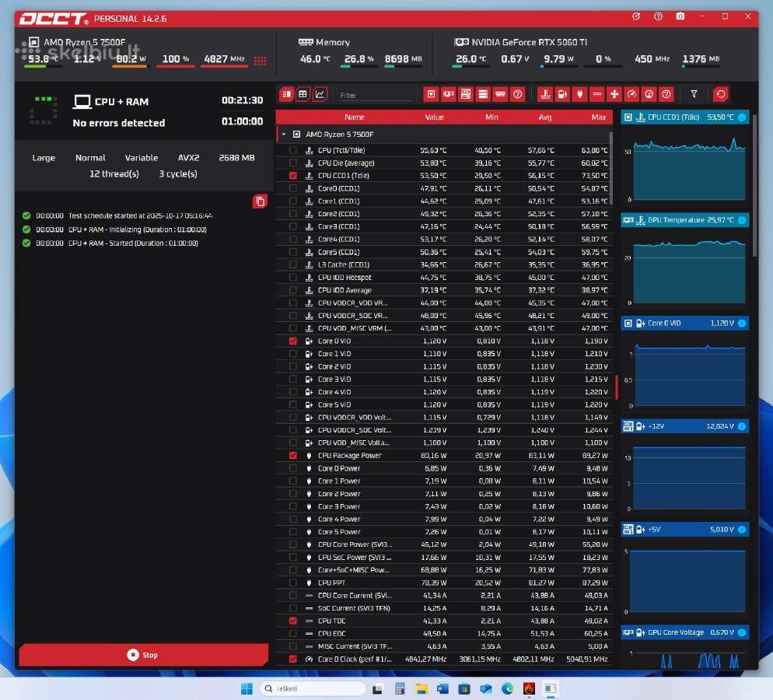The image size is (773, 700).
Task: Open the funnel filter options
Action: [694, 94]
